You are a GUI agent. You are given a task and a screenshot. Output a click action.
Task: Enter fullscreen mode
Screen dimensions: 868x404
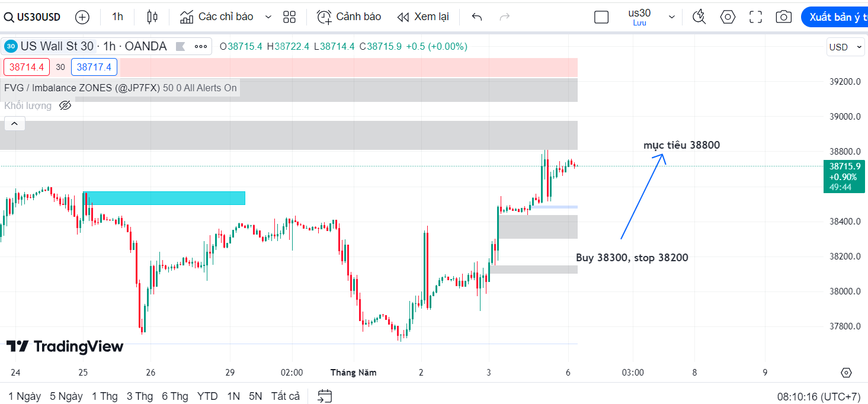[755, 17]
